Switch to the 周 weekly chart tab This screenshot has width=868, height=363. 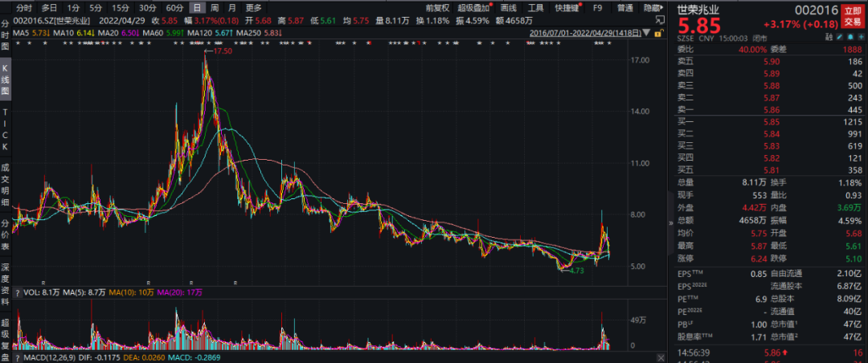coord(215,8)
